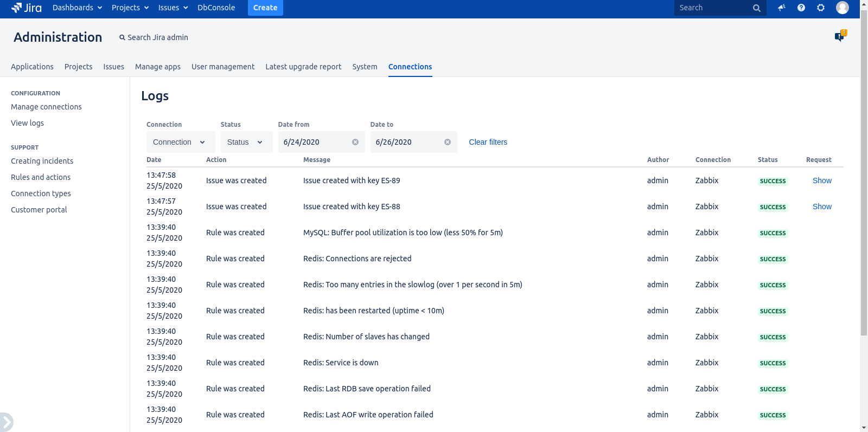Switch to the System tab
The width and height of the screenshot is (868, 432).
point(365,67)
